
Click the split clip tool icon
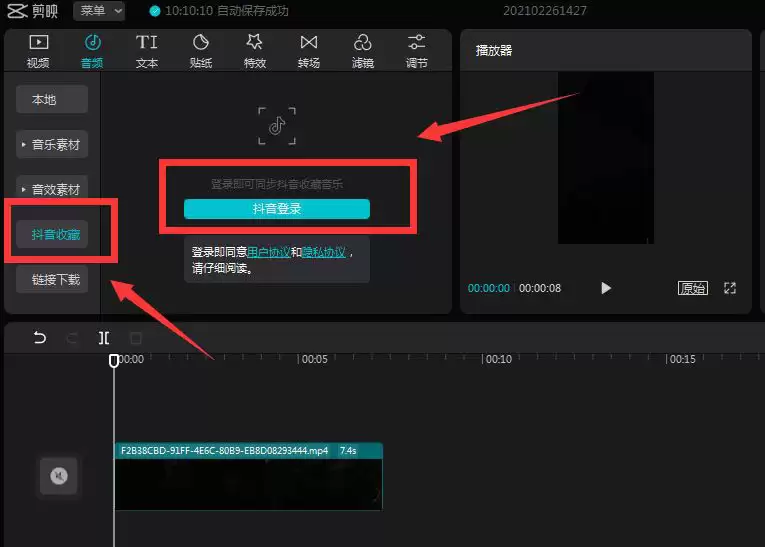click(104, 338)
